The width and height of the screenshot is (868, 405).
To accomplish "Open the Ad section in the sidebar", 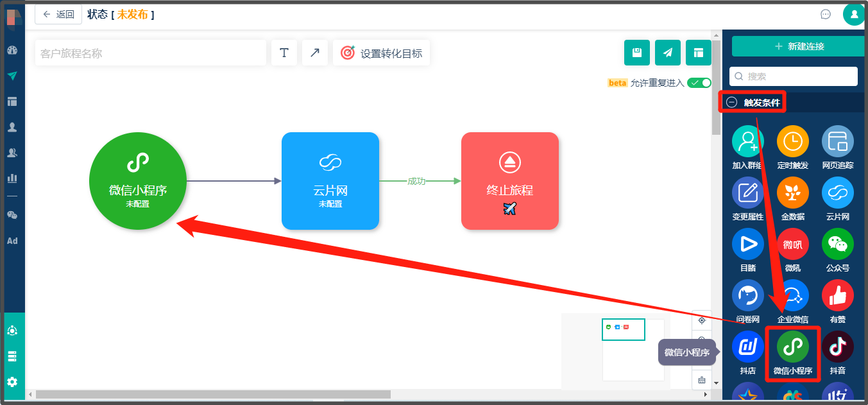I will point(12,241).
